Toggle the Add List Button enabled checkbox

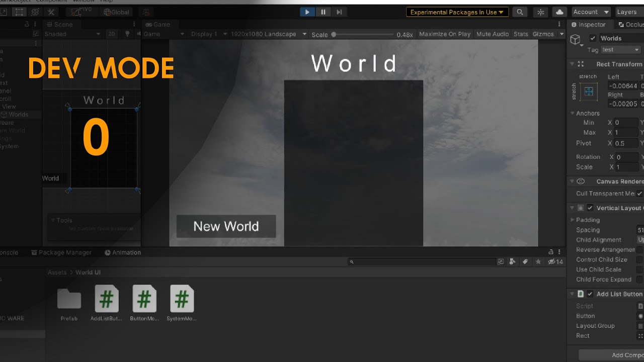click(x=590, y=294)
